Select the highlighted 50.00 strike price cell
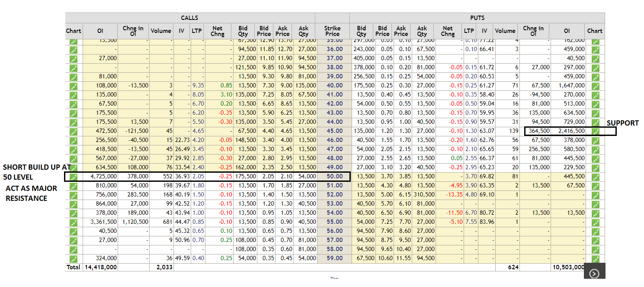Image resolution: width=644 pixels, height=287 pixels. (332, 176)
